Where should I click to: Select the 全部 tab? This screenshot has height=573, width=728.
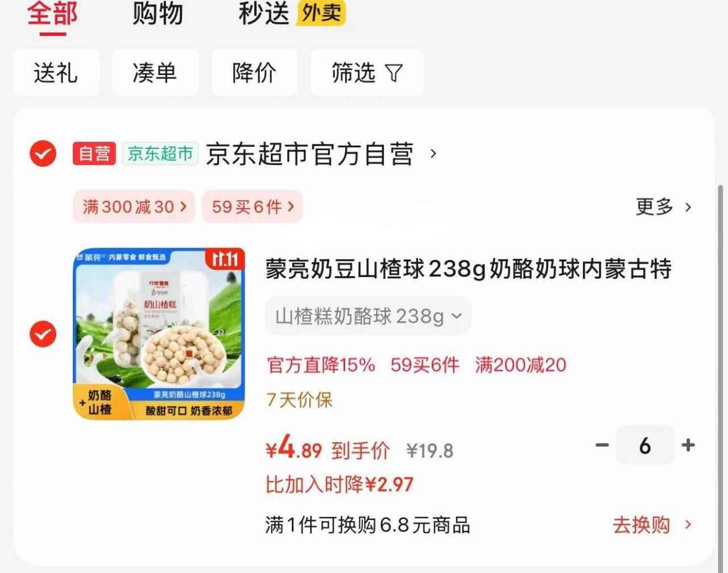[52, 13]
